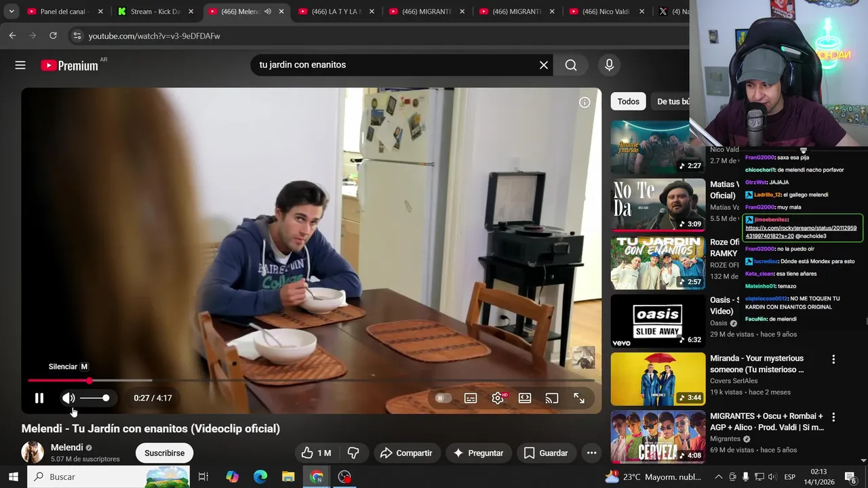Open the Nico Valdi 2:27 video thumbnail

(x=658, y=147)
